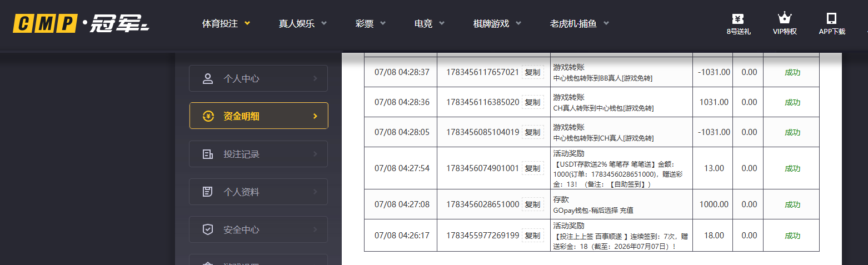Click the chevron on 安全中心 row

pos(315,229)
